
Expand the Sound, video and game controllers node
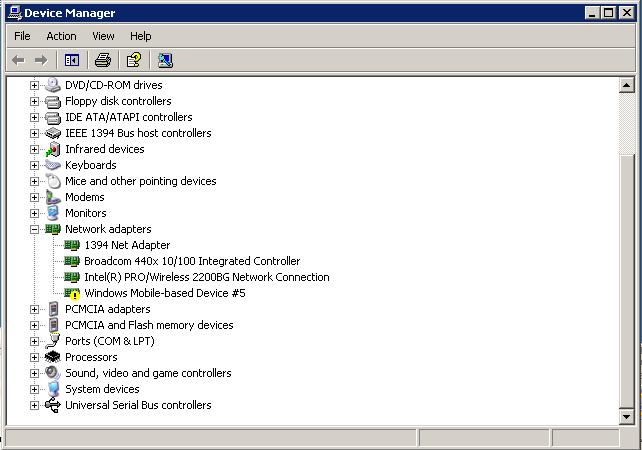coord(34,373)
